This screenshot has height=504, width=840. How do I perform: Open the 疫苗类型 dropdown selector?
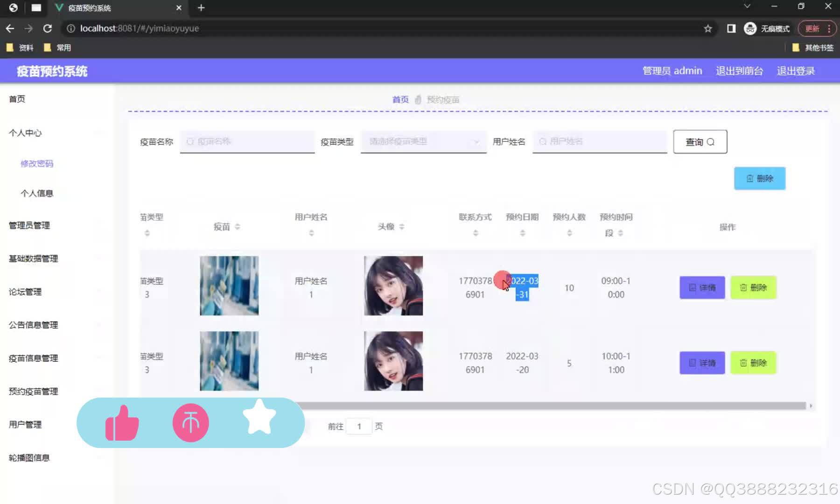point(422,141)
